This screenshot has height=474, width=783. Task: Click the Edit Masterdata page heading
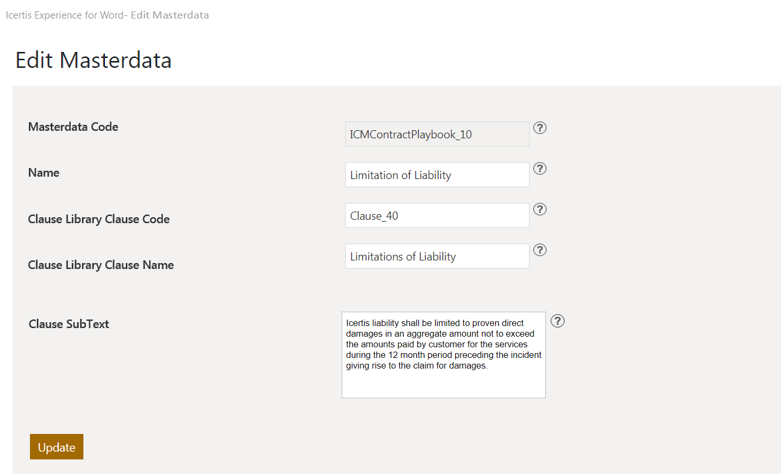(x=93, y=60)
